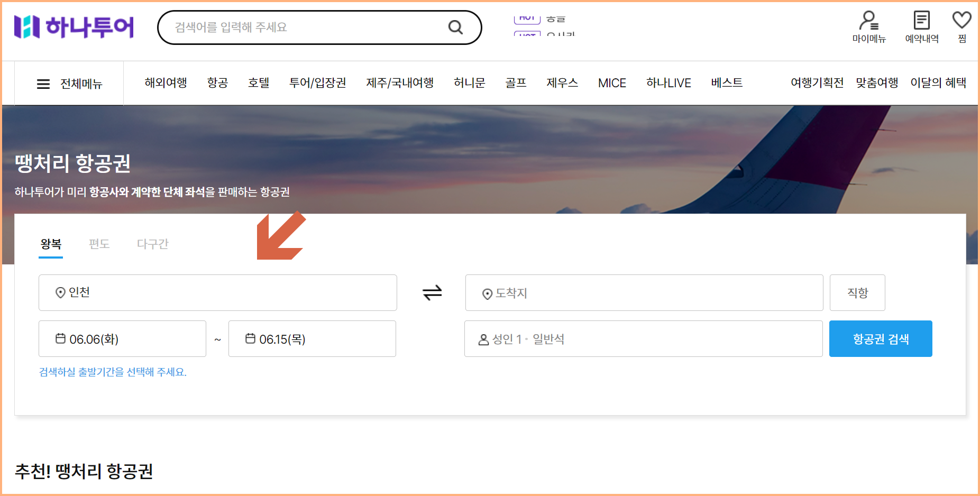Viewport: 980px width, 496px height.
Task: Click the calendar icon beside 06.06(화)
Action: [61, 338]
